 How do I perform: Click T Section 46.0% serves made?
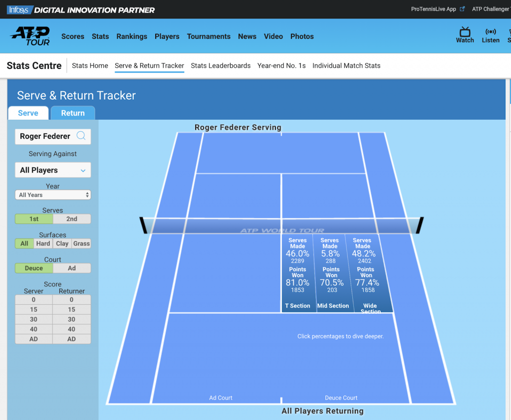[297, 253]
